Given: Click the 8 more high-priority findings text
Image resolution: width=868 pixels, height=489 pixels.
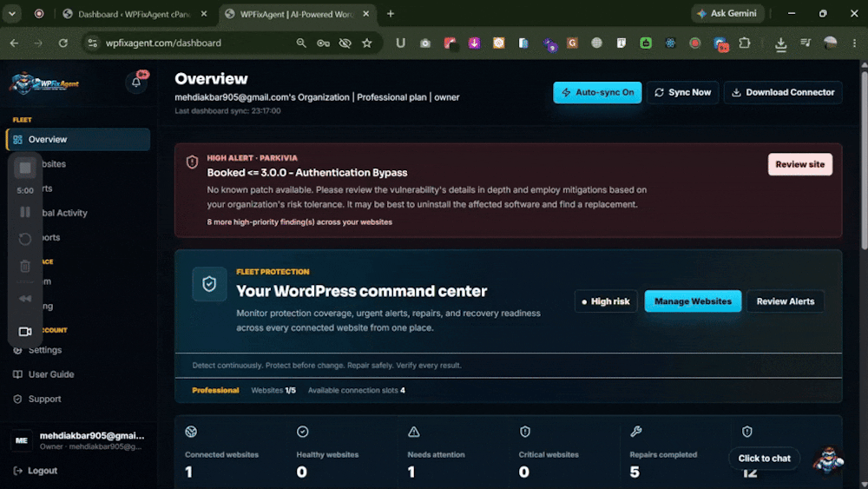Looking at the screenshot, I should (x=299, y=222).
